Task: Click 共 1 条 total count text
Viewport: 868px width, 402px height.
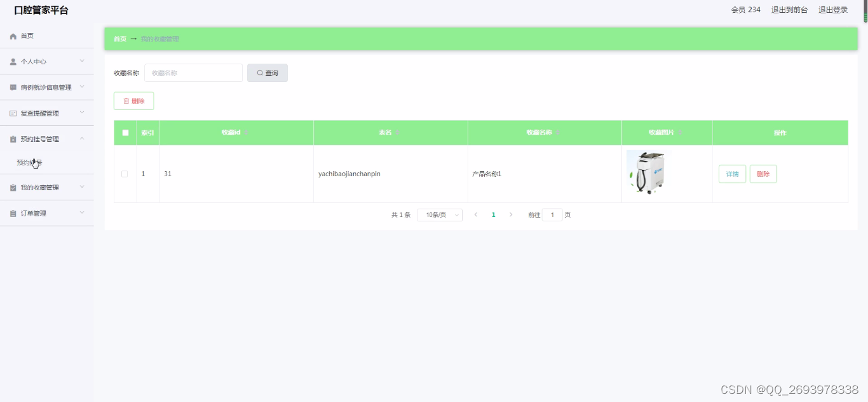Action: click(401, 215)
